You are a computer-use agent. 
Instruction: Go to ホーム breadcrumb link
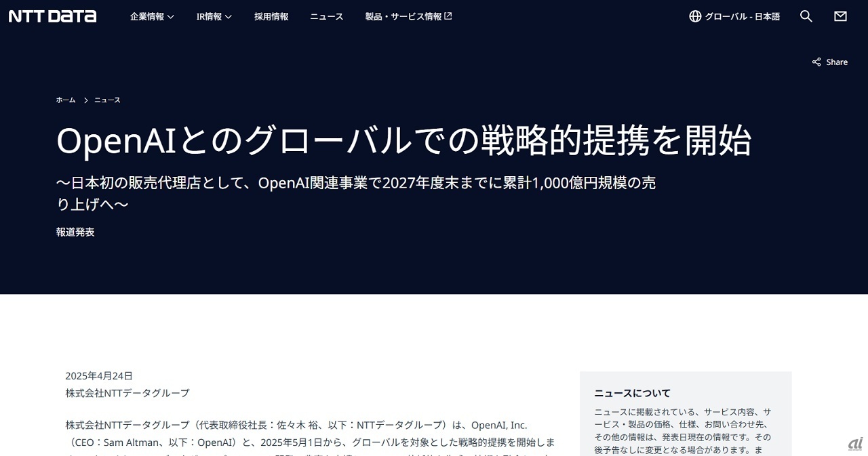coord(66,100)
